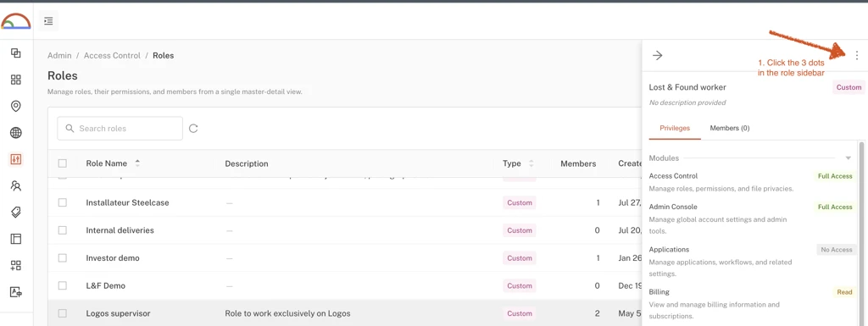Open the dashboard grid icon in sidebar
The image size is (868, 326).
[x=16, y=80]
